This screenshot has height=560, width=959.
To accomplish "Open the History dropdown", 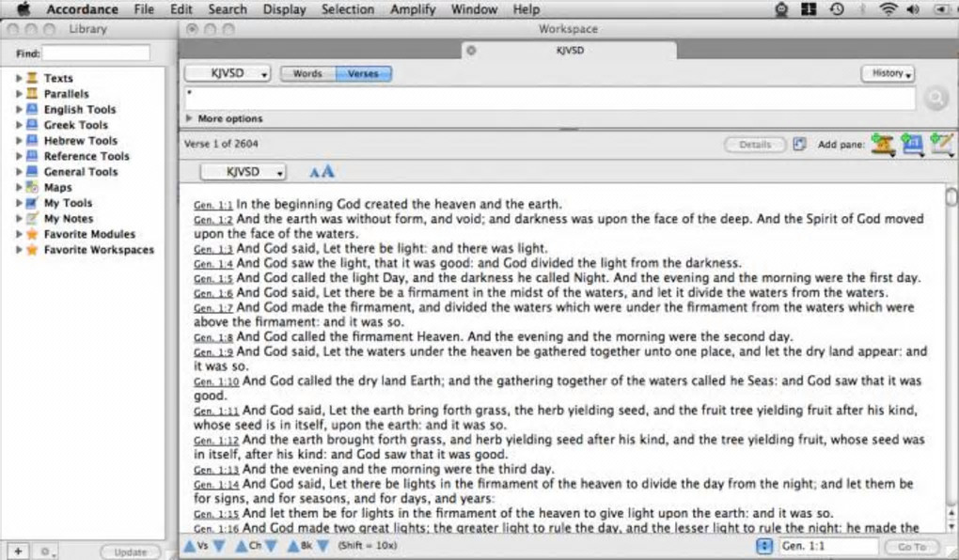I will click(888, 73).
